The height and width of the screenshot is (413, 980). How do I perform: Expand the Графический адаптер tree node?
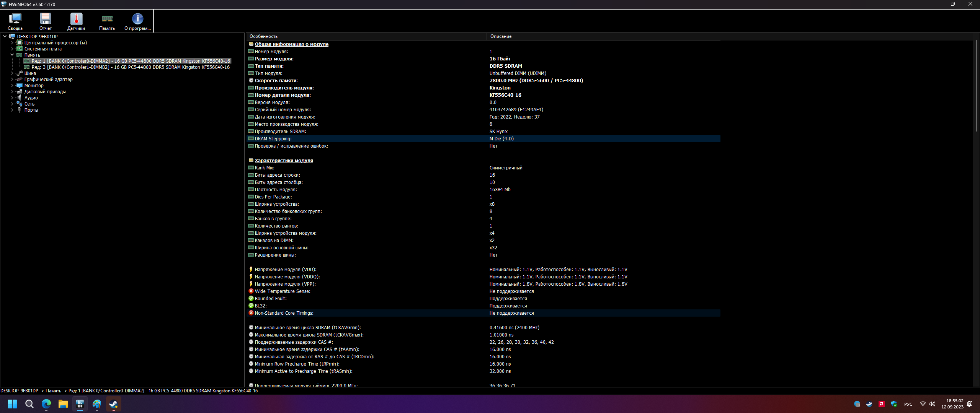coord(12,80)
